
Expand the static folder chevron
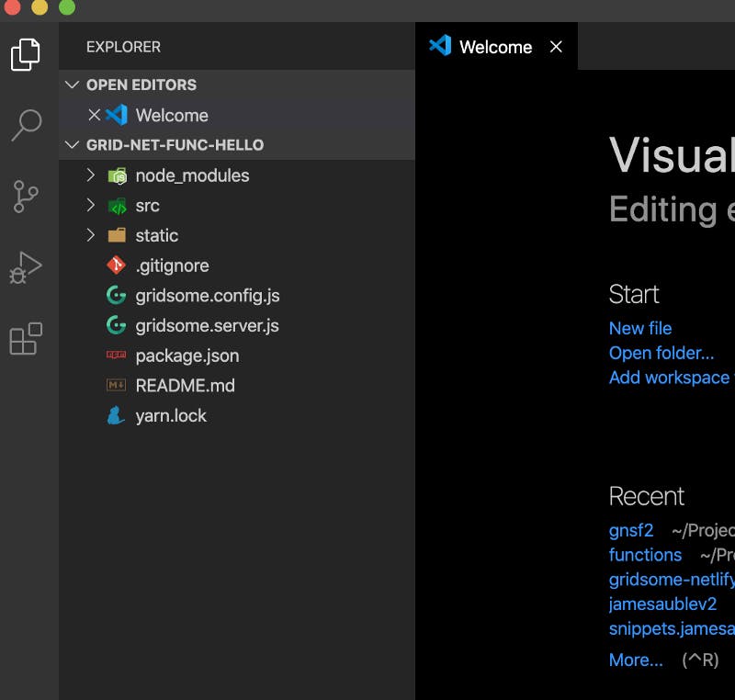pyautogui.click(x=91, y=235)
